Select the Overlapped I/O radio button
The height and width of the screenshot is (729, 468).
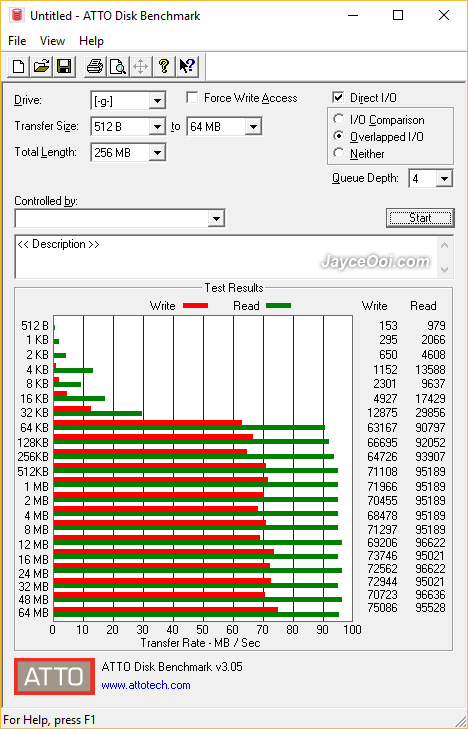pyautogui.click(x=338, y=136)
